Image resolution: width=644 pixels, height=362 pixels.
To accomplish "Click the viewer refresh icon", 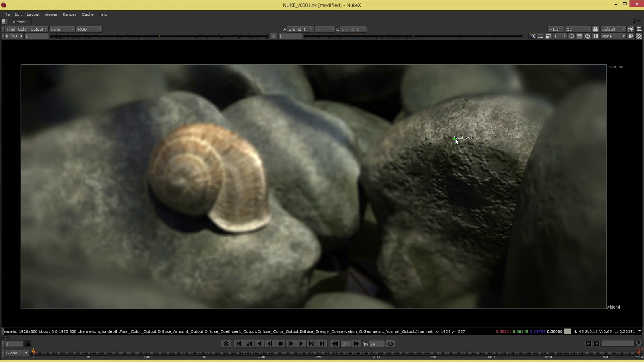I will coord(588,36).
